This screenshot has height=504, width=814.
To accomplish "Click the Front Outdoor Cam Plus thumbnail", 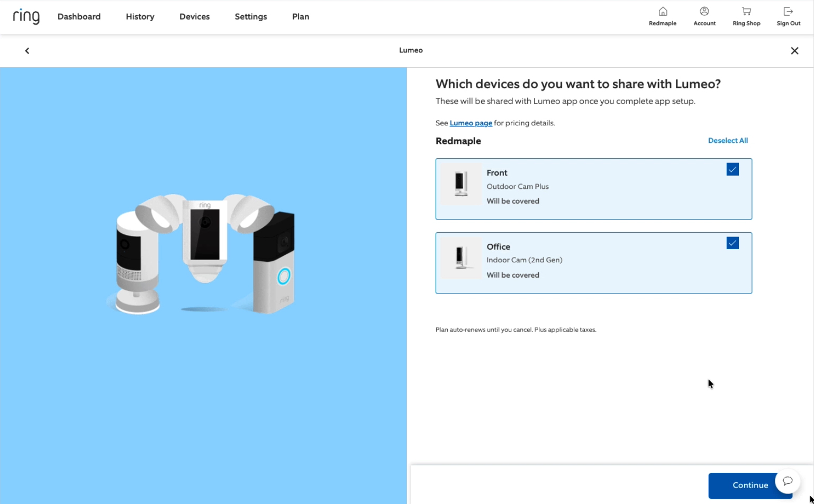I will 461,184.
